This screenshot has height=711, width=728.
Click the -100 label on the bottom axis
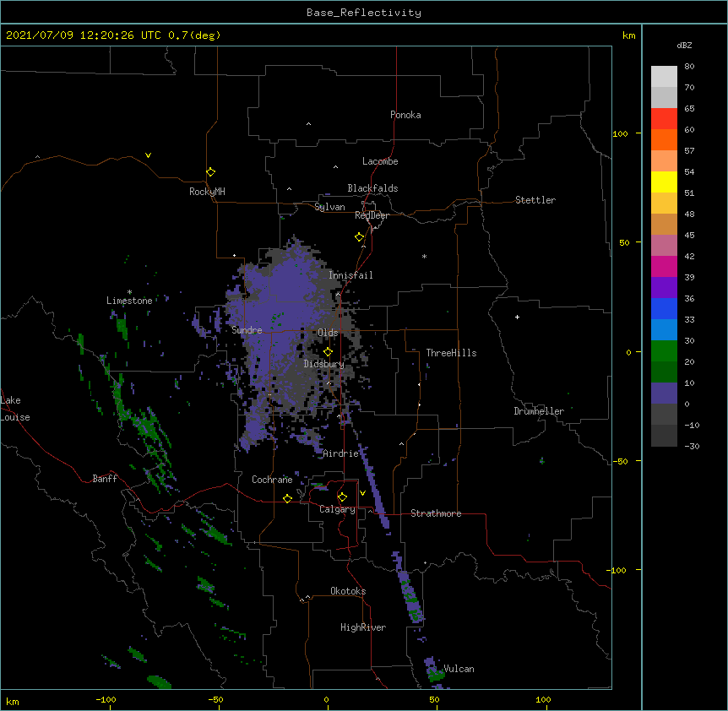pos(106,699)
